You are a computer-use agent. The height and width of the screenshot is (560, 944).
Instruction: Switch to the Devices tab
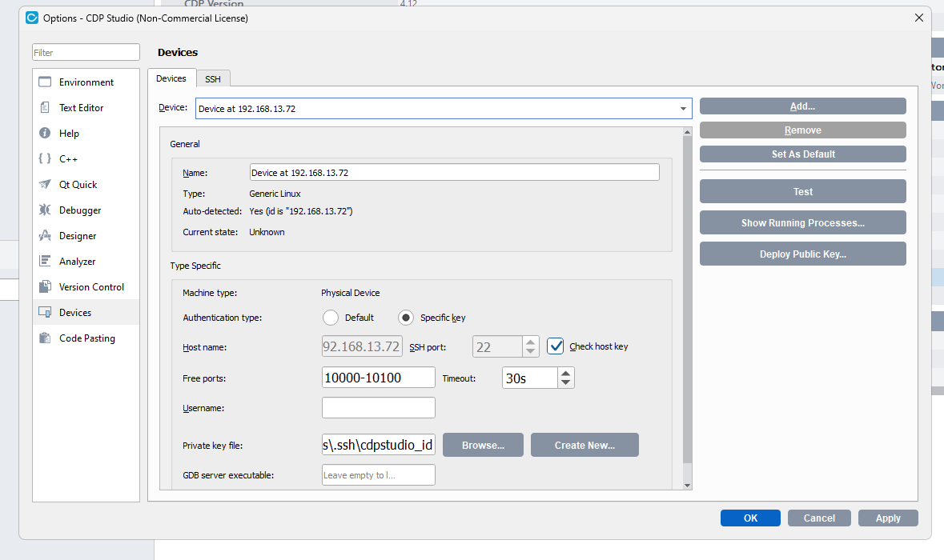[x=171, y=78]
